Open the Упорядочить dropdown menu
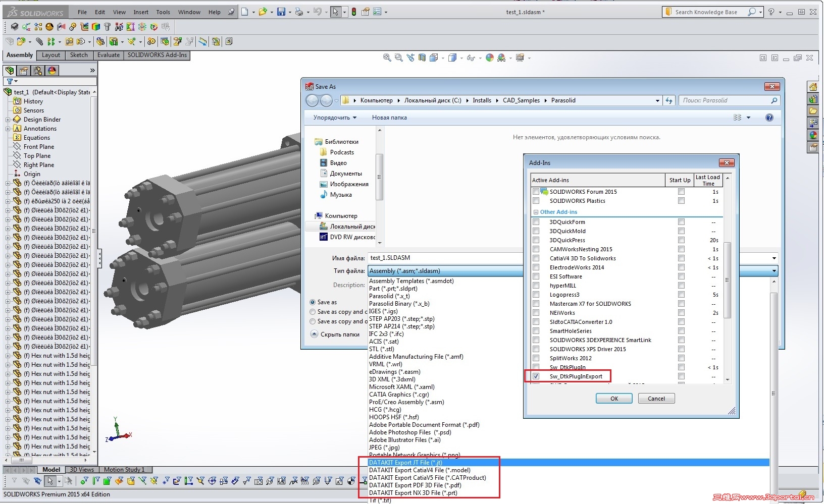824x504 pixels. [334, 118]
